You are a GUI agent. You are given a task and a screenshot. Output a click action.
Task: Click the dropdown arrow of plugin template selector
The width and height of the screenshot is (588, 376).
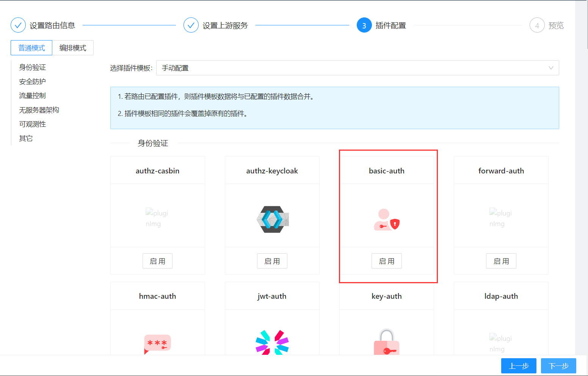click(551, 68)
